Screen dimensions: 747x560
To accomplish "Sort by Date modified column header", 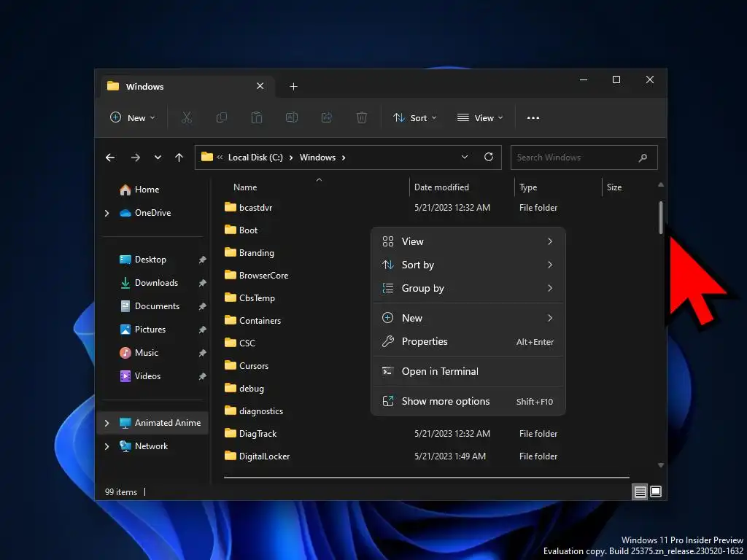I will pos(441,187).
